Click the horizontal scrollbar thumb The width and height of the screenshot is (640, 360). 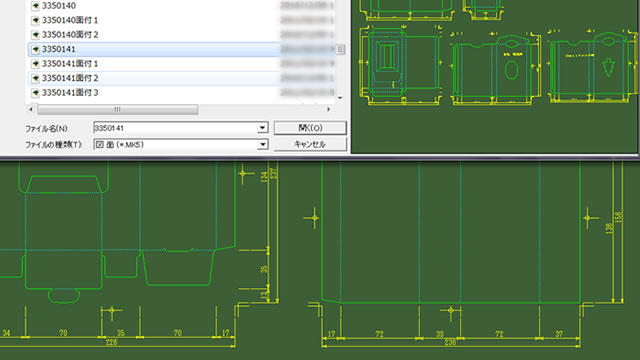[118, 109]
